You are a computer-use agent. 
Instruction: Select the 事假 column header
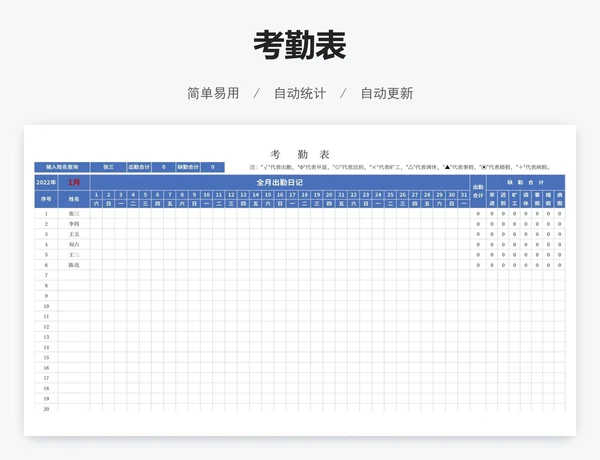tap(537, 199)
